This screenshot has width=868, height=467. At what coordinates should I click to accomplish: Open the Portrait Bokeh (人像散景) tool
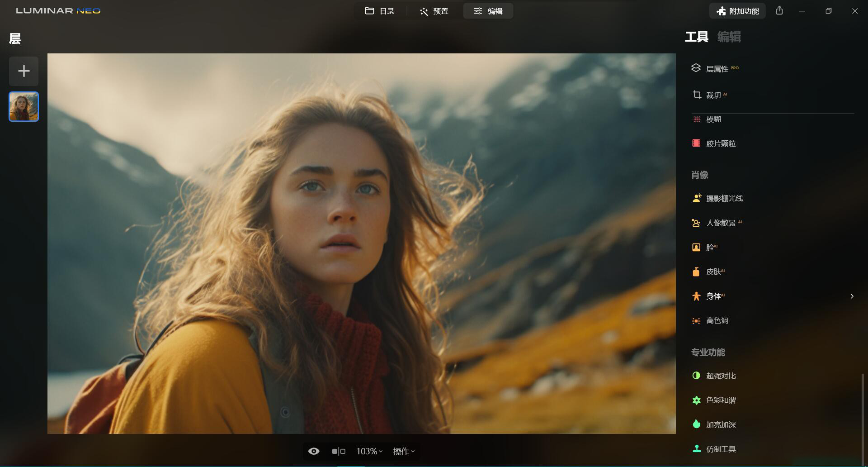(x=720, y=223)
